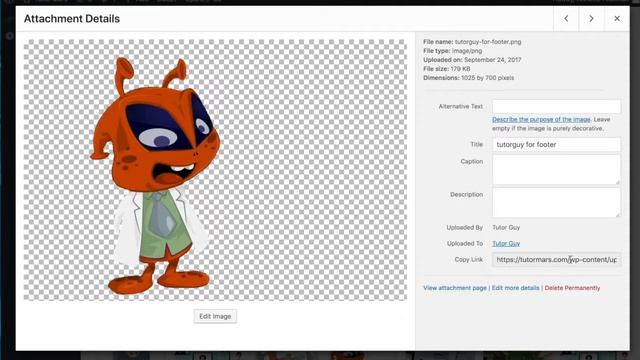The height and width of the screenshot is (360, 640).
Task: Select the Copy Link URL field
Action: point(556,260)
